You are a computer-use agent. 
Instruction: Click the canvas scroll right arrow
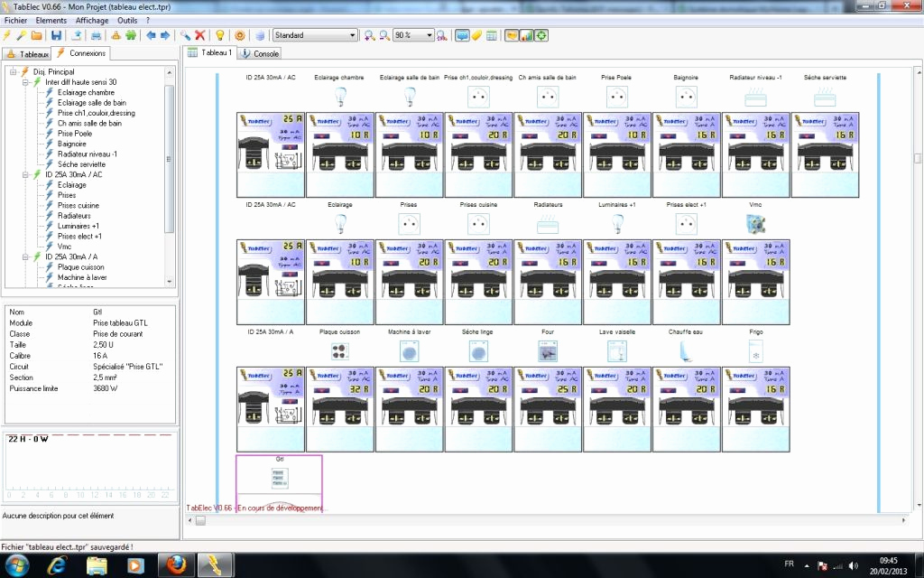[x=903, y=520]
